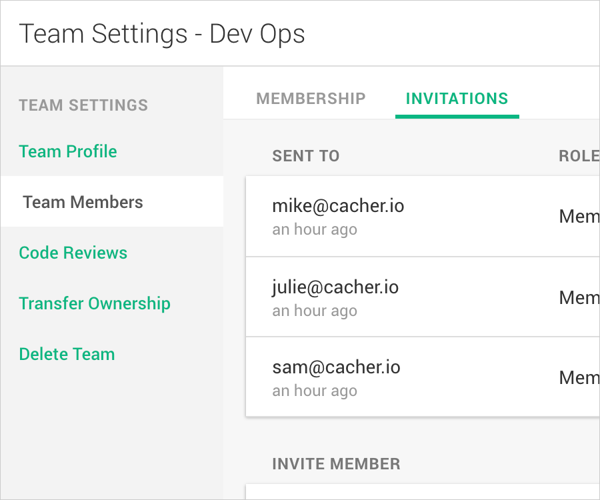
Task: Open the Team Profile settings page
Action: [68, 152]
